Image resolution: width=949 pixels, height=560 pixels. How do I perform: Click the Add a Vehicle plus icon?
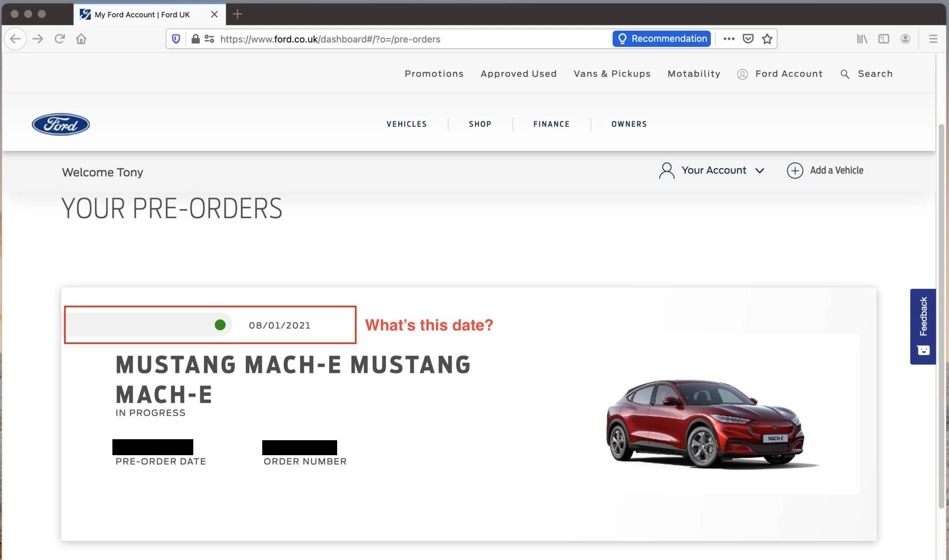click(795, 171)
